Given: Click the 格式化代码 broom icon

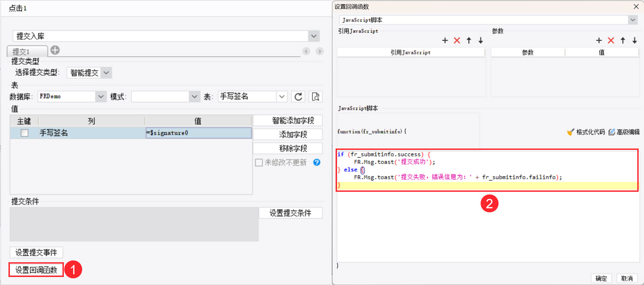Looking at the screenshot, I should [x=570, y=132].
